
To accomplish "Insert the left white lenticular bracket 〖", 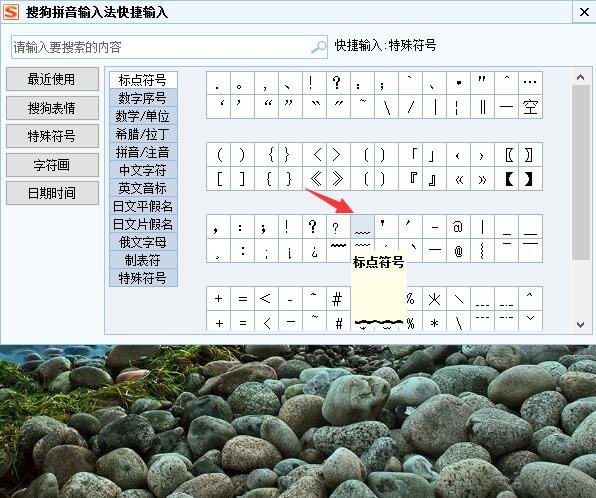I will [506, 154].
